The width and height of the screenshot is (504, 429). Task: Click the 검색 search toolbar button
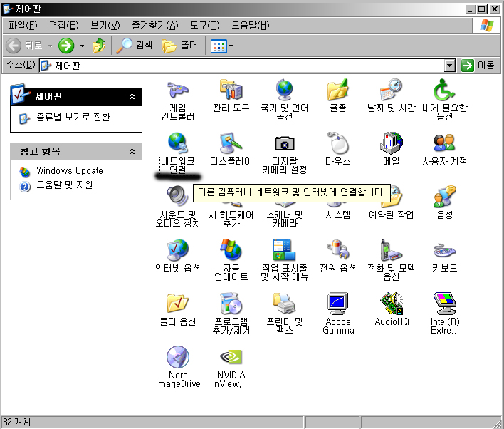coord(134,46)
